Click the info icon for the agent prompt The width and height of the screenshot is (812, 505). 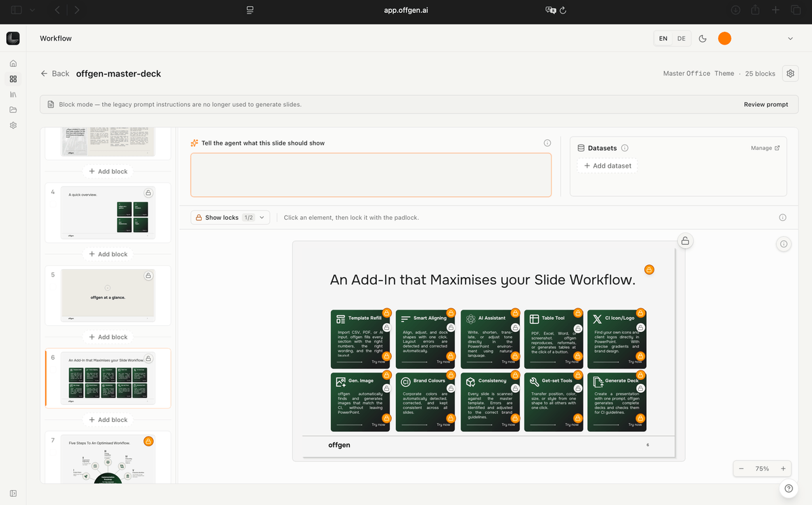click(x=547, y=143)
